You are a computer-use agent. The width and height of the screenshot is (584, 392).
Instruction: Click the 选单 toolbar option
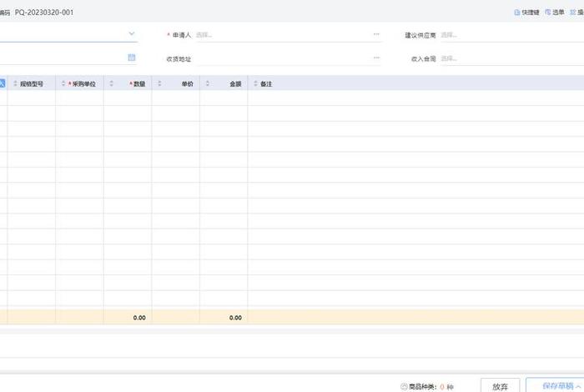click(554, 13)
